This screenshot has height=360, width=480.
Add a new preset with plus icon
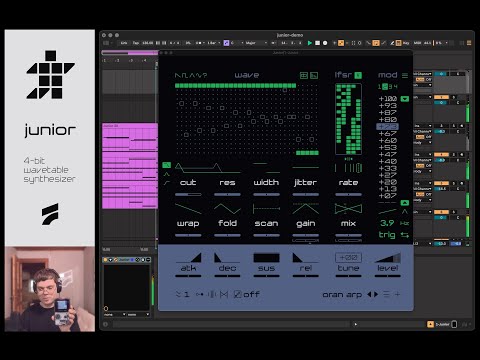(x=397, y=294)
